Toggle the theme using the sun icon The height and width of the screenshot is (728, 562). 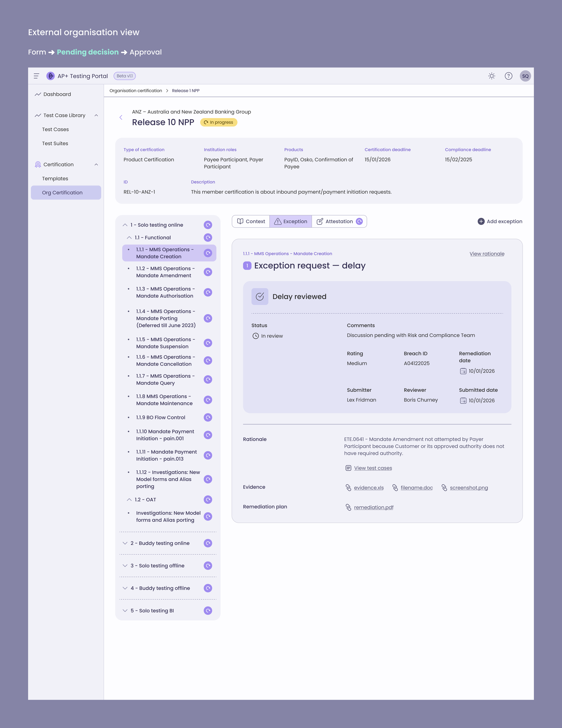tap(492, 76)
